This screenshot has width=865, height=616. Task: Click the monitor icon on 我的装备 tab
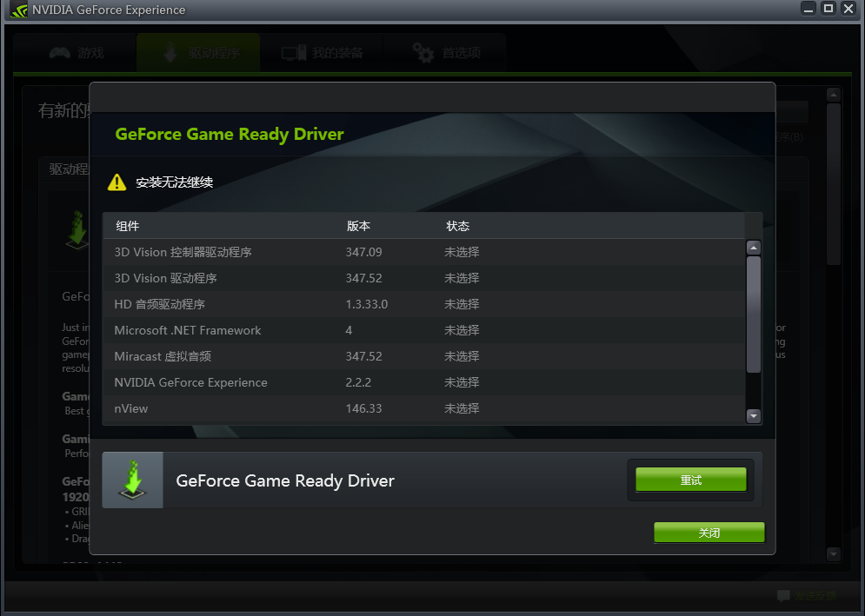(294, 53)
